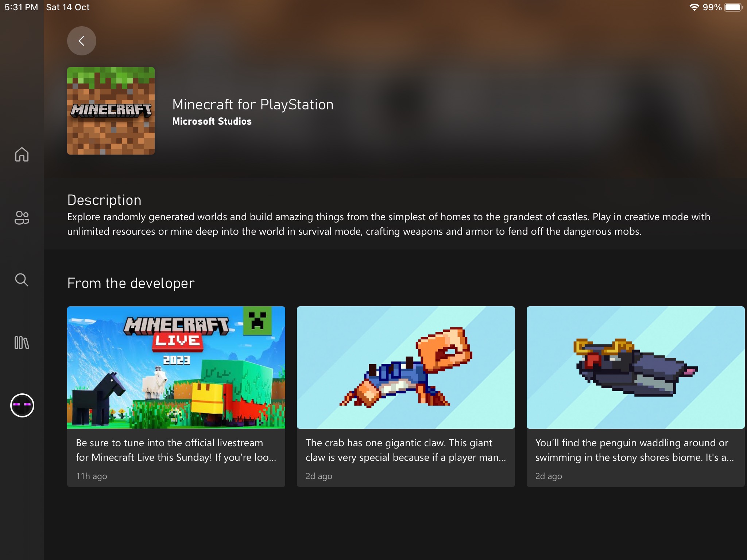Tap the Minecraft game cover art
Screen dimensions: 747x560
click(x=111, y=111)
